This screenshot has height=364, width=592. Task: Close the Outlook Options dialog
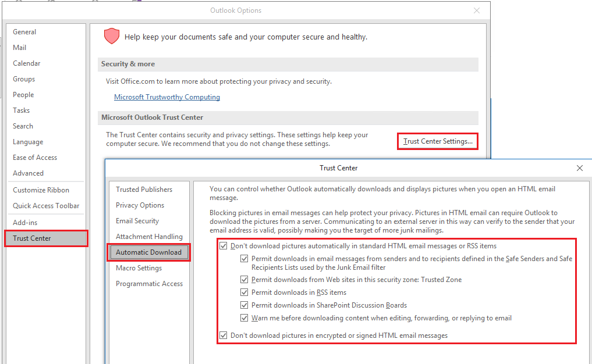coord(477,10)
